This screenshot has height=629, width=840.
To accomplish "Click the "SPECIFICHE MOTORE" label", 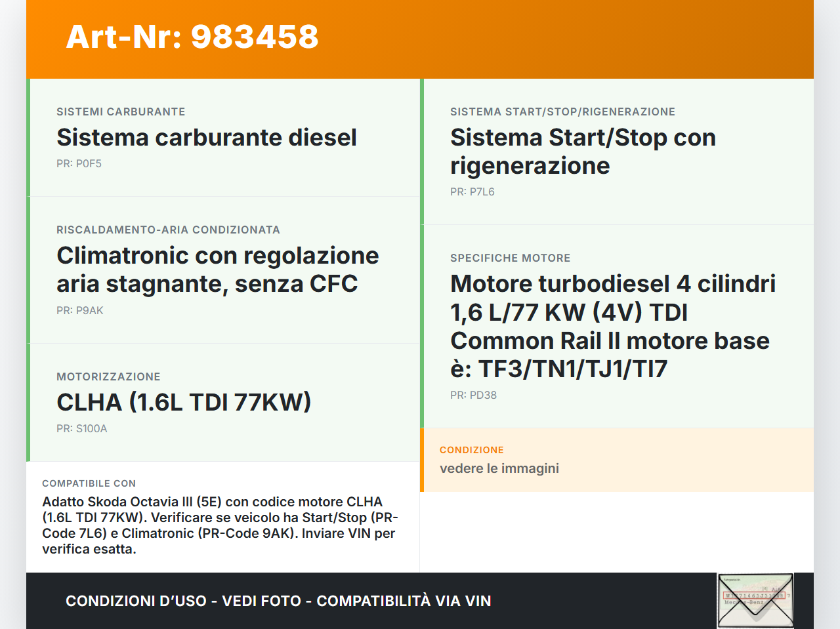I will pos(510,258).
